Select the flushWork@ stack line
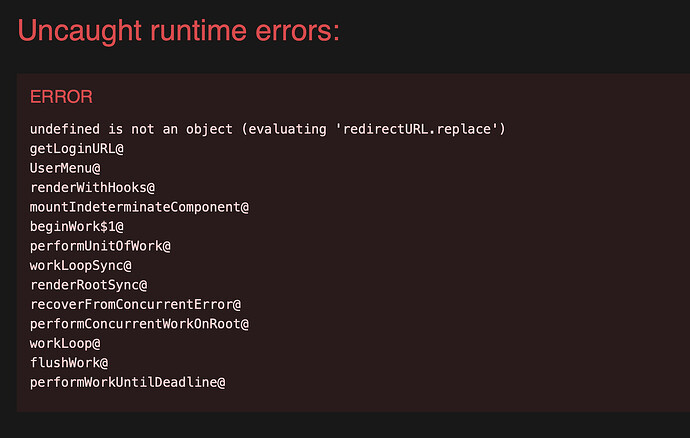This screenshot has height=438, width=690. (69, 363)
